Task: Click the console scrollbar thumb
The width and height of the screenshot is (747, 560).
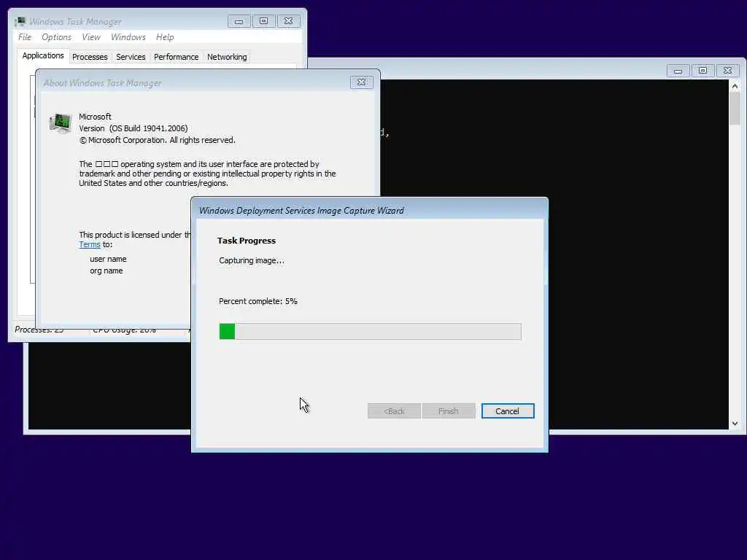Action: pos(735,109)
